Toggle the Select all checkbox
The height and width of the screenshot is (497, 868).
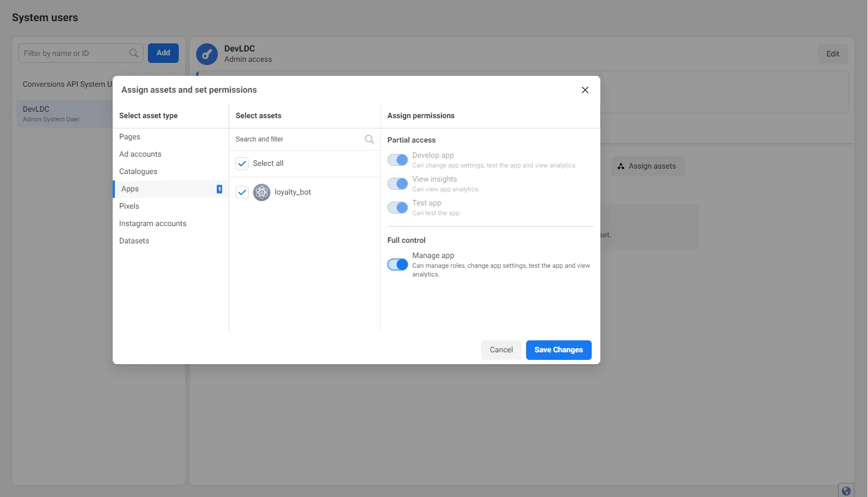(242, 164)
